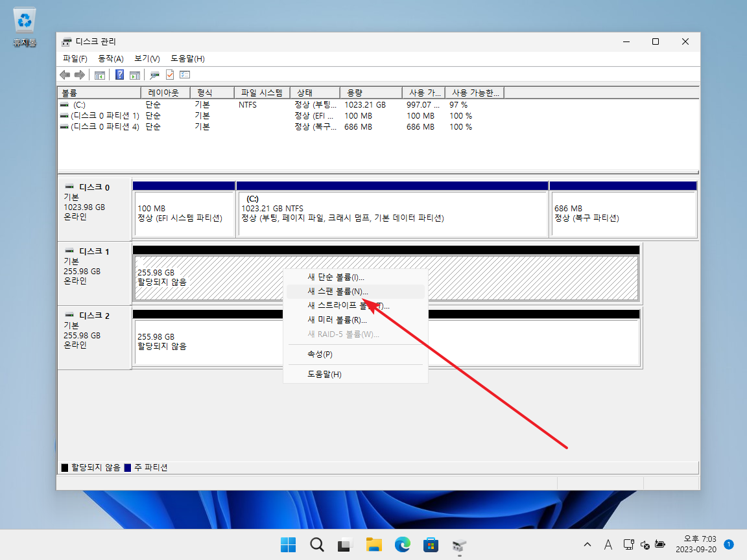This screenshot has height=560, width=747.
Task: Launch File Explorer from the taskbar
Action: click(374, 544)
